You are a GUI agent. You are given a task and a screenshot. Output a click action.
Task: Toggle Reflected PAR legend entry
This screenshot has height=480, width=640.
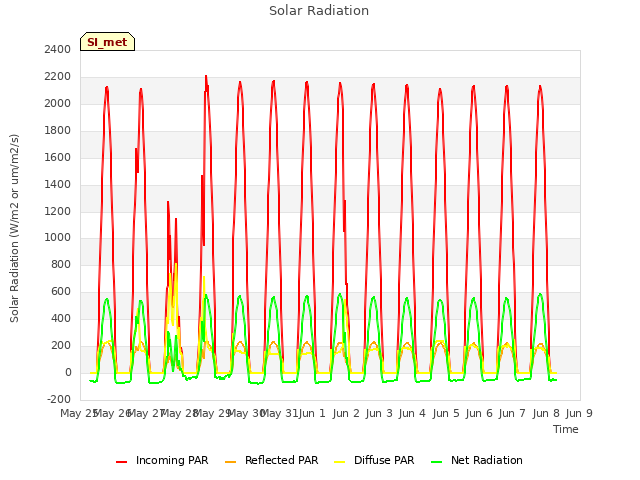[x=271, y=460]
